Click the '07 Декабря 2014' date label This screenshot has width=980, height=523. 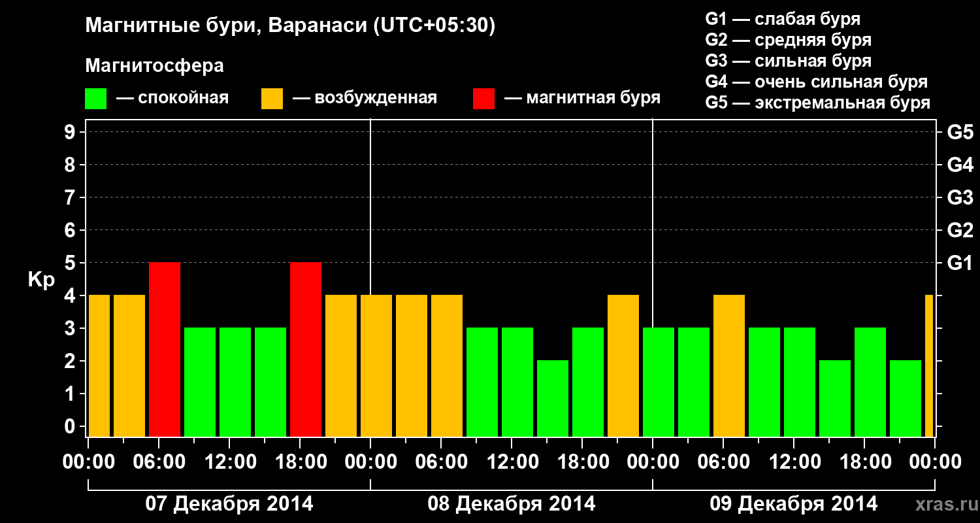pos(229,504)
